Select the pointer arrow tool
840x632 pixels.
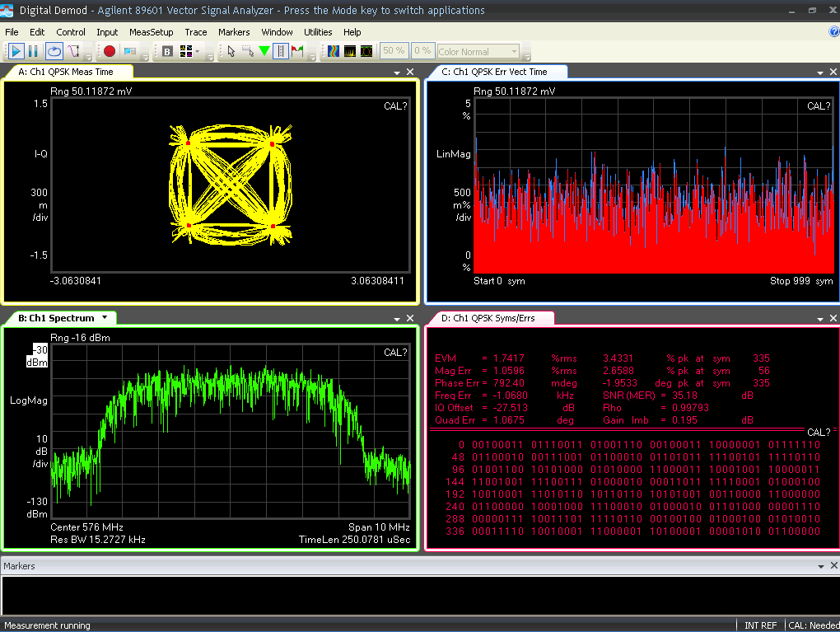(231, 51)
